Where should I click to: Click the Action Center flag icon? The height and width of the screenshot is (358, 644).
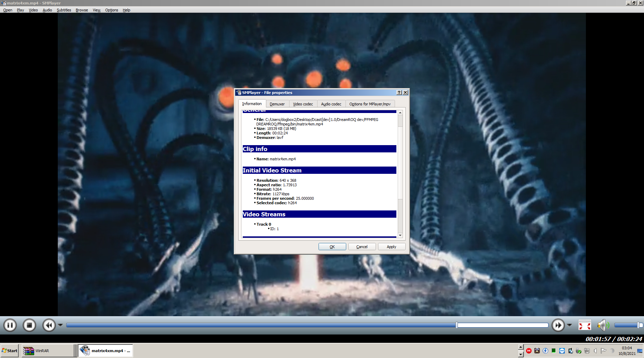coord(604,351)
